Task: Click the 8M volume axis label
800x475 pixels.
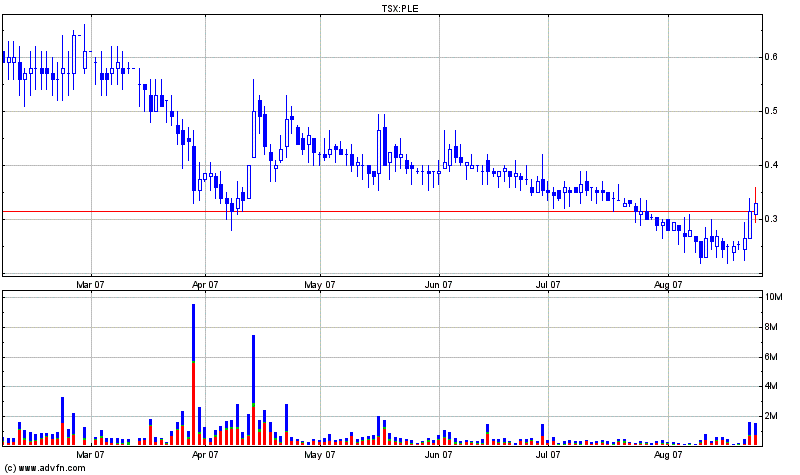Action: [771, 327]
